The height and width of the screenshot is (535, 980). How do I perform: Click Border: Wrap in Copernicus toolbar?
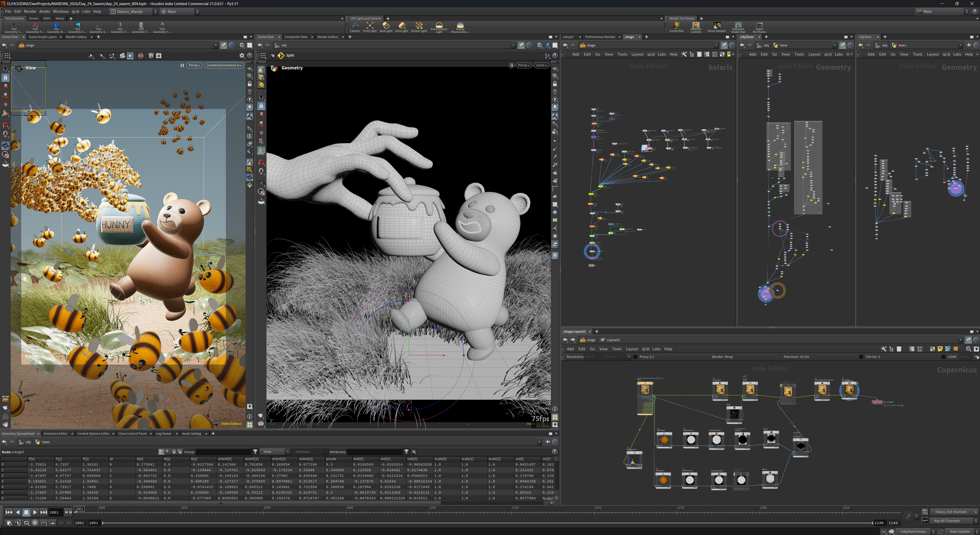coord(722,357)
